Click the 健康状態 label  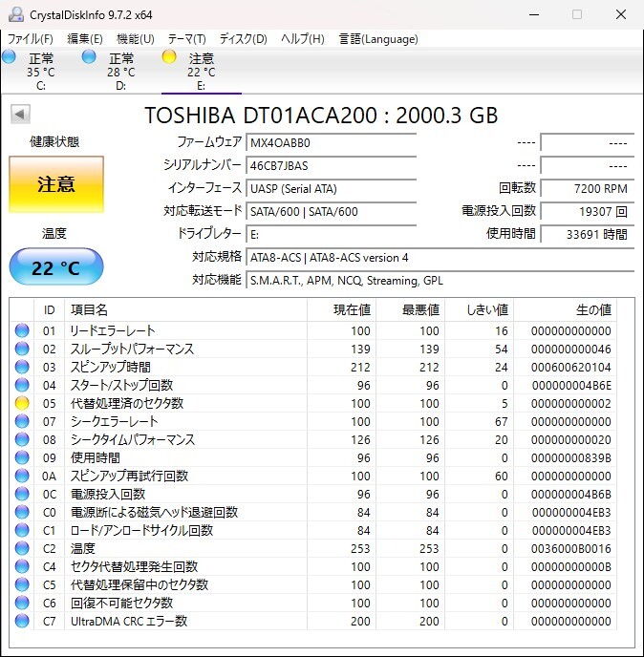click(x=54, y=141)
